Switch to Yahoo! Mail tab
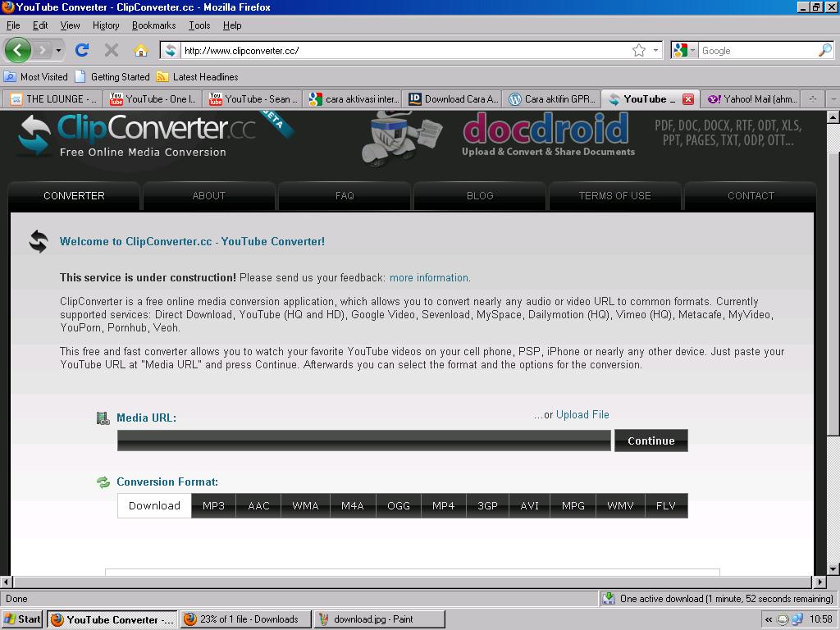This screenshot has height=630, width=840. [751, 99]
